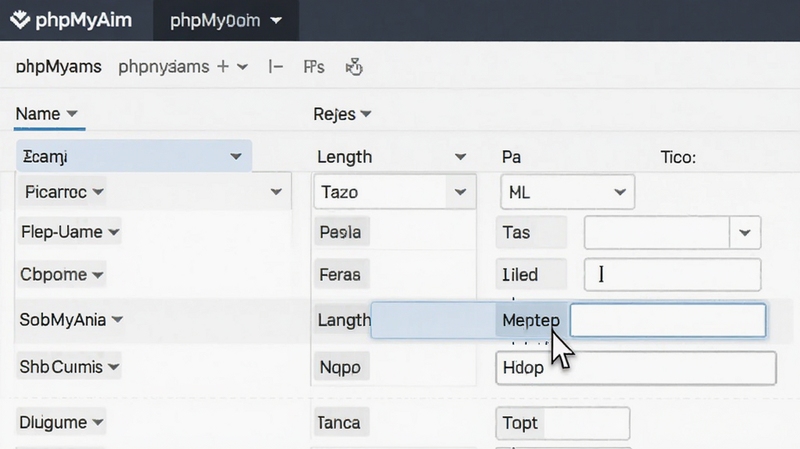Click the refresh hand icon in toolbar

pyautogui.click(x=354, y=67)
